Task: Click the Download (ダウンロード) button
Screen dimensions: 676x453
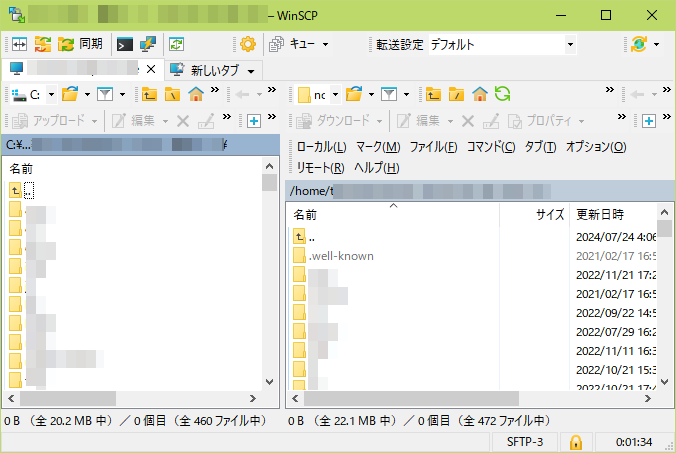Action: (x=334, y=121)
